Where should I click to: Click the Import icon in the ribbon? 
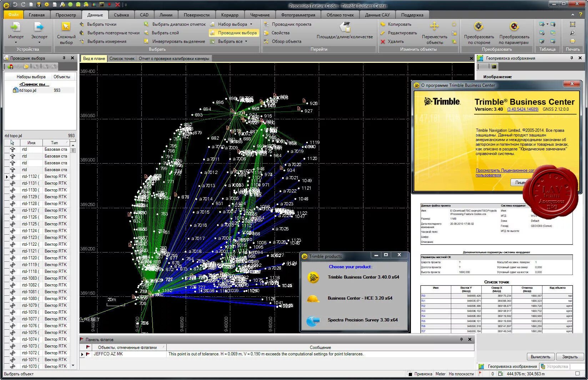coord(16,27)
